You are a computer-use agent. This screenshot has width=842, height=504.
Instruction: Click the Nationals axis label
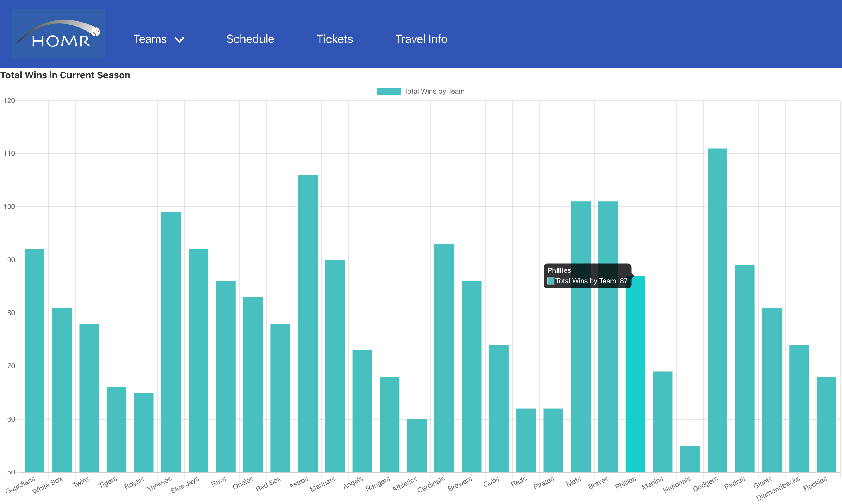pyautogui.click(x=677, y=485)
